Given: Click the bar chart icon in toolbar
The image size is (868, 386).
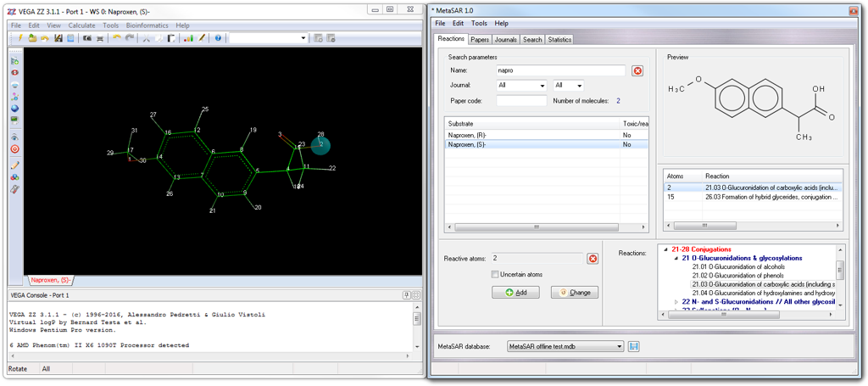Looking at the screenshot, I should [189, 38].
